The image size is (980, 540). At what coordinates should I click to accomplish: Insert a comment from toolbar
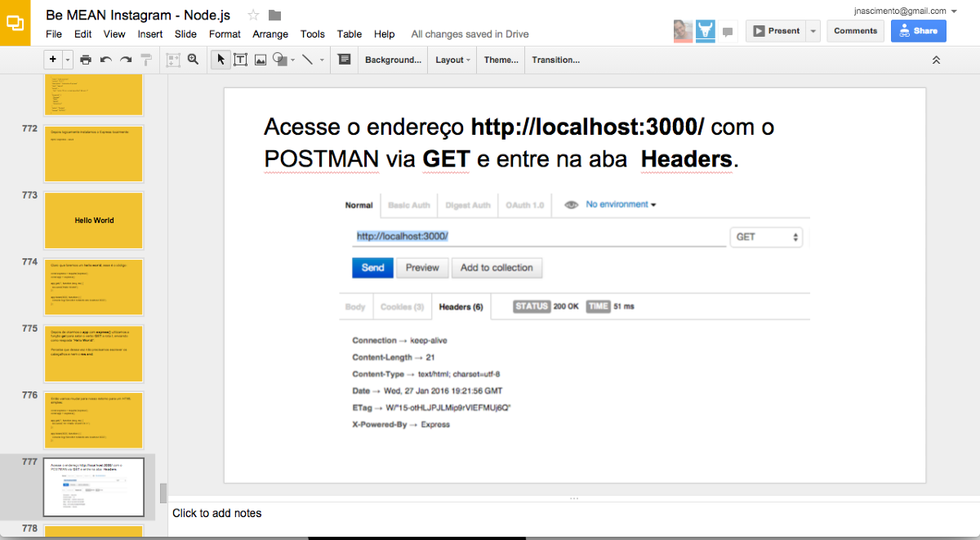[344, 60]
